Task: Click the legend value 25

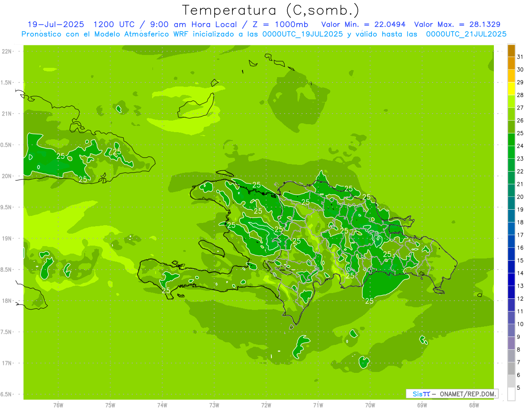Action: pos(520,133)
